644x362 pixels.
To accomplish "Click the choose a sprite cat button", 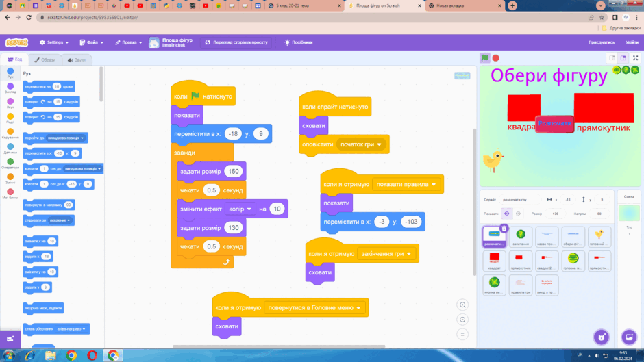I will coord(602,337).
